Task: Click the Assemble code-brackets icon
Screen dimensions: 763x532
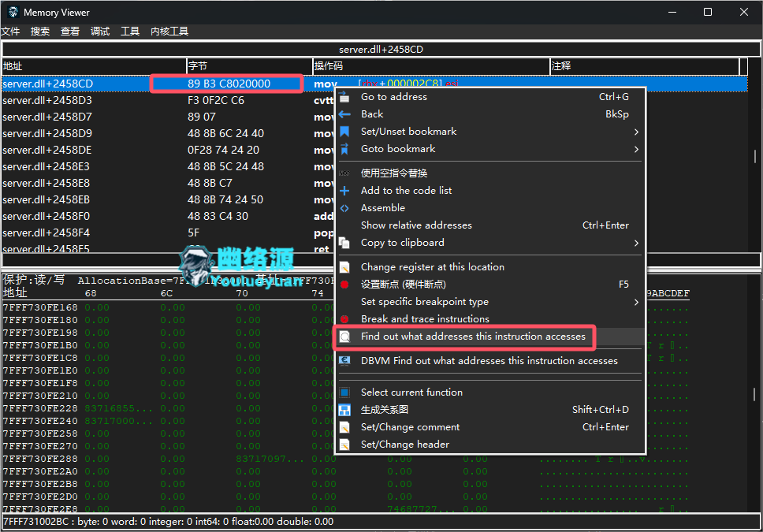Action: click(x=344, y=208)
